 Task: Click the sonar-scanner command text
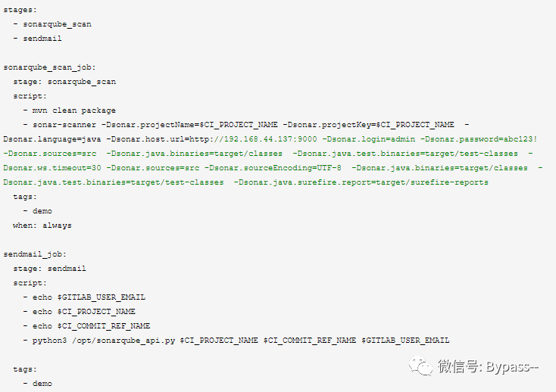tap(64, 125)
